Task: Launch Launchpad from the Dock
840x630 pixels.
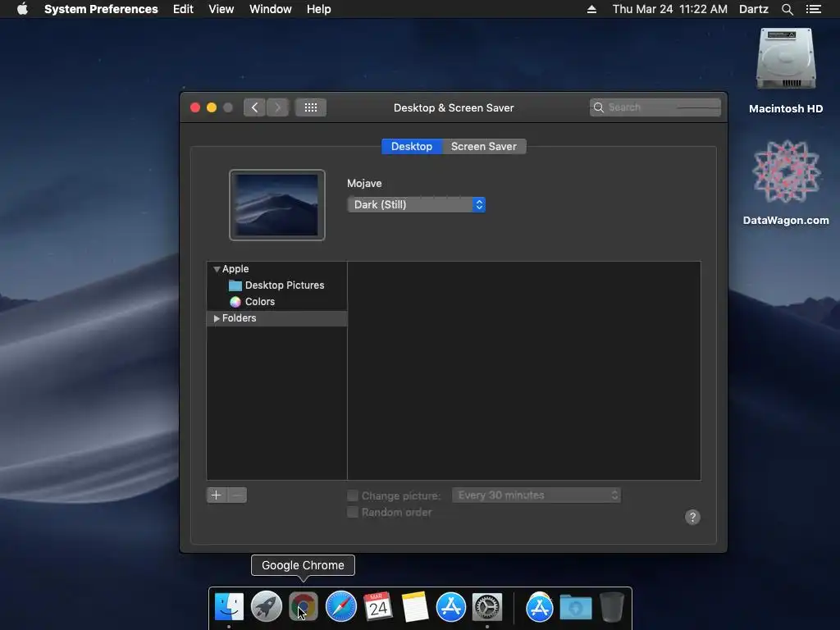Action: (x=267, y=606)
